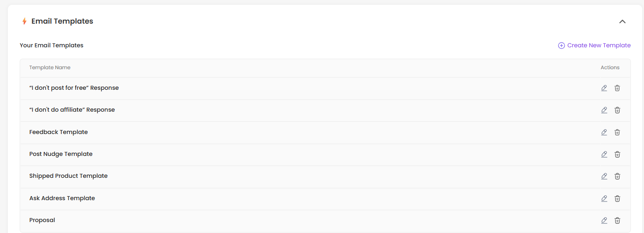Edit the Post Nudge Template
Screen dimensions: 644x233
pyautogui.click(x=604, y=154)
